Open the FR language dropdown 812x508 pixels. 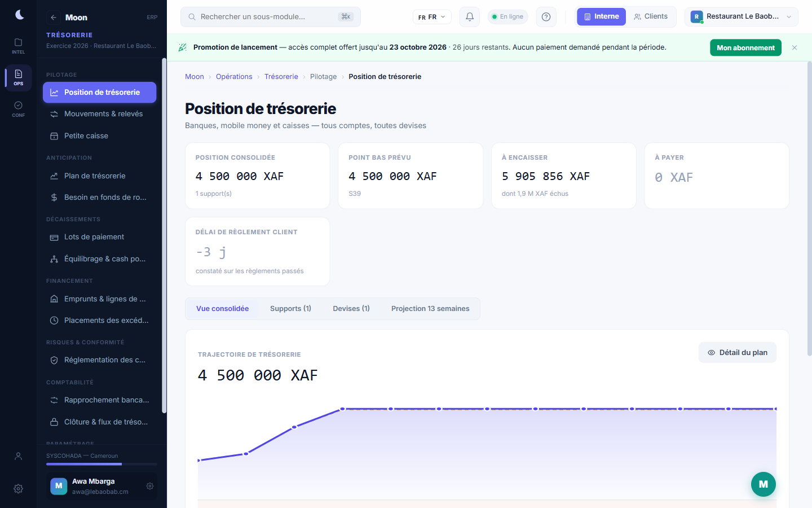(x=432, y=17)
